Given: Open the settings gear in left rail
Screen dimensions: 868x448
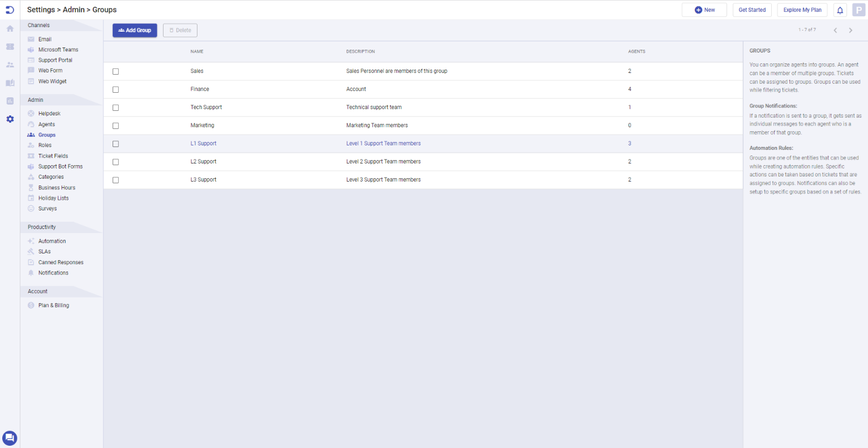Looking at the screenshot, I should (x=10, y=119).
